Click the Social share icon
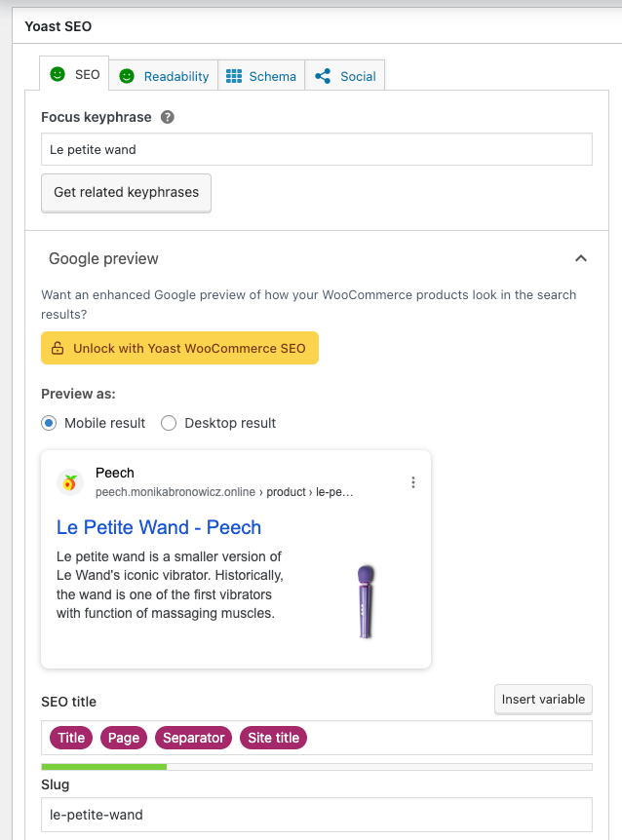 pyautogui.click(x=323, y=76)
